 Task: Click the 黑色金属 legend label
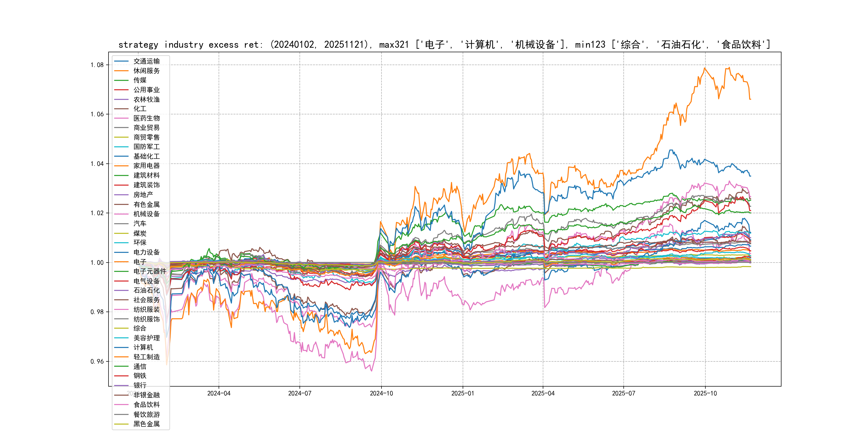(146, 424)
